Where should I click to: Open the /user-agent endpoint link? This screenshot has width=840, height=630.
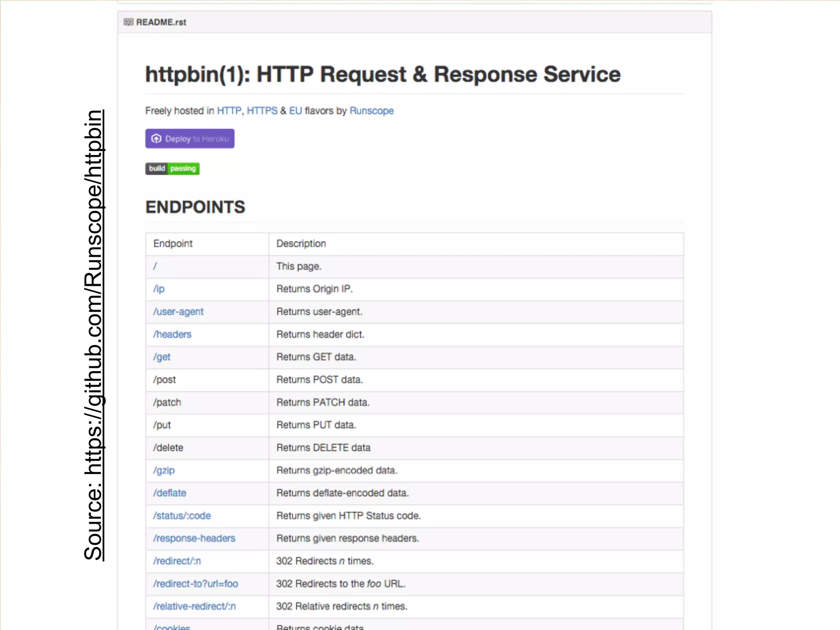[178, 312]
